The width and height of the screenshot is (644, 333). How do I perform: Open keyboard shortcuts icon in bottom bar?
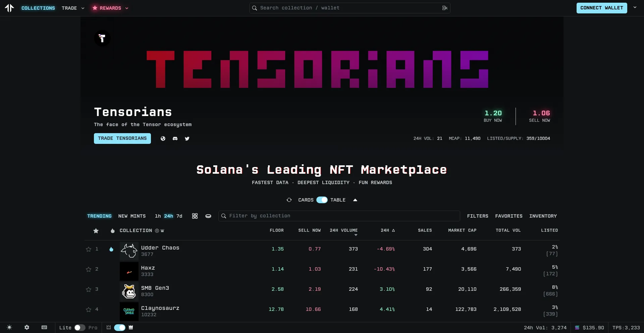point(44,327)
